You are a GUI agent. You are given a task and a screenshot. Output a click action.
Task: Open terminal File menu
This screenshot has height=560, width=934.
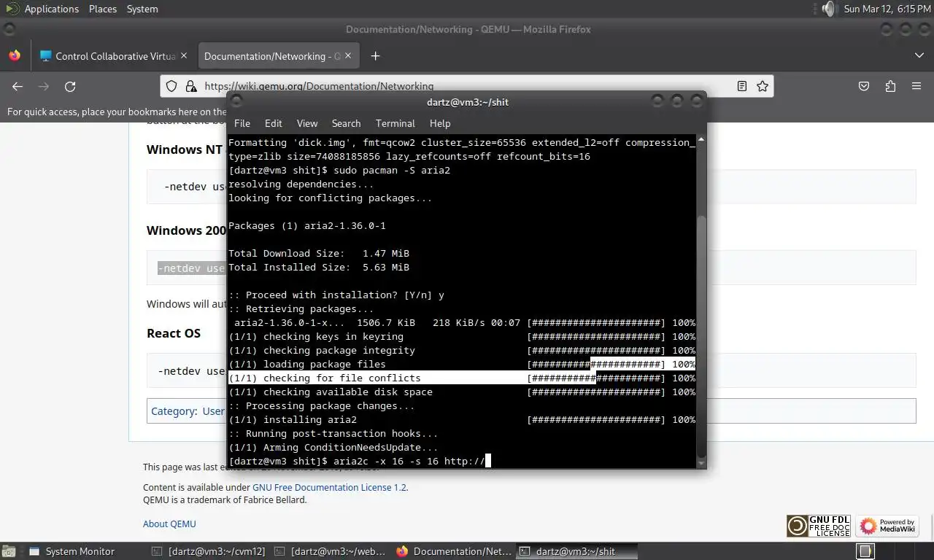click(x=242, y=123)
